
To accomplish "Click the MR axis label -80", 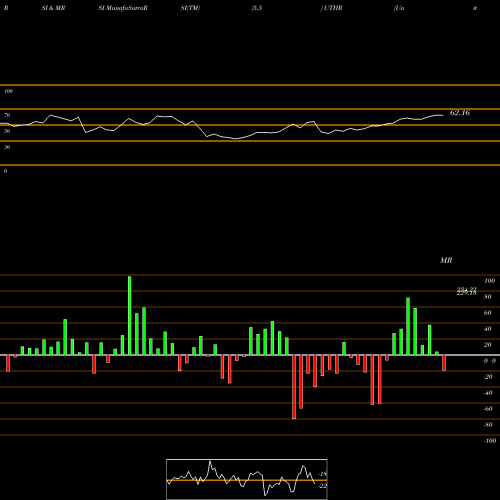I will (488, 425).
